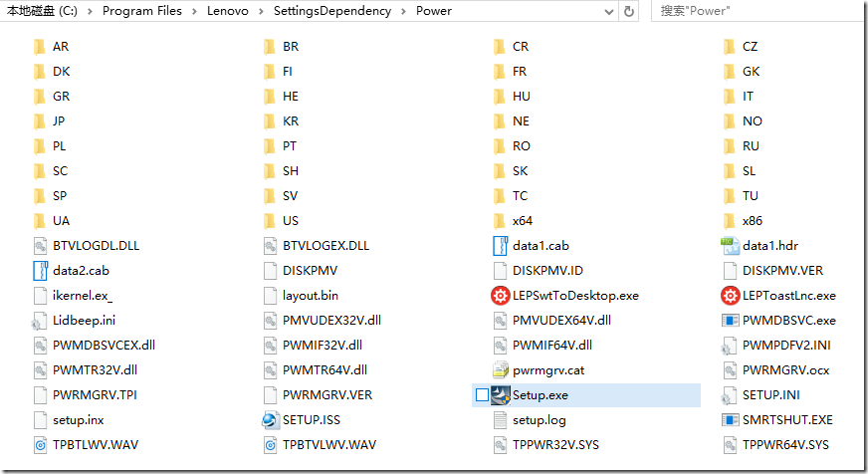
Task: Tick the checkbox beside Setup.exe
Action: tap(482, 394)
